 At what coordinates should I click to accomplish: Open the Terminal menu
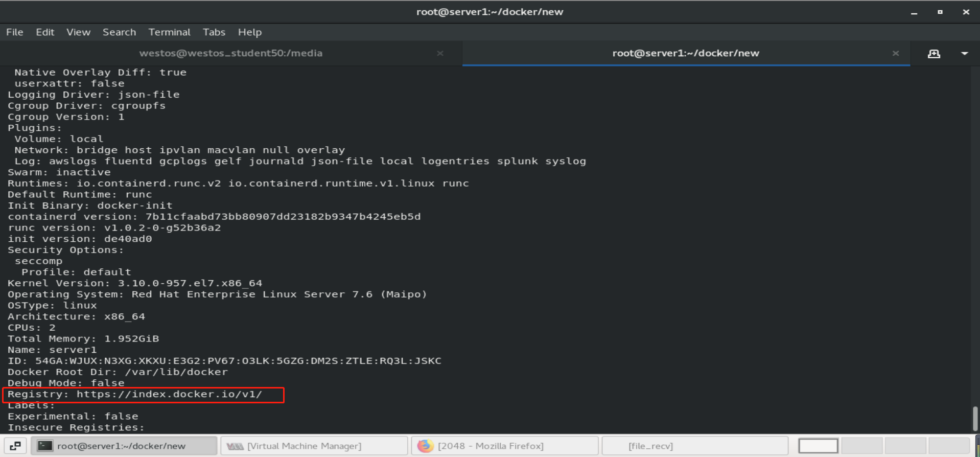(x=169, y=32)
